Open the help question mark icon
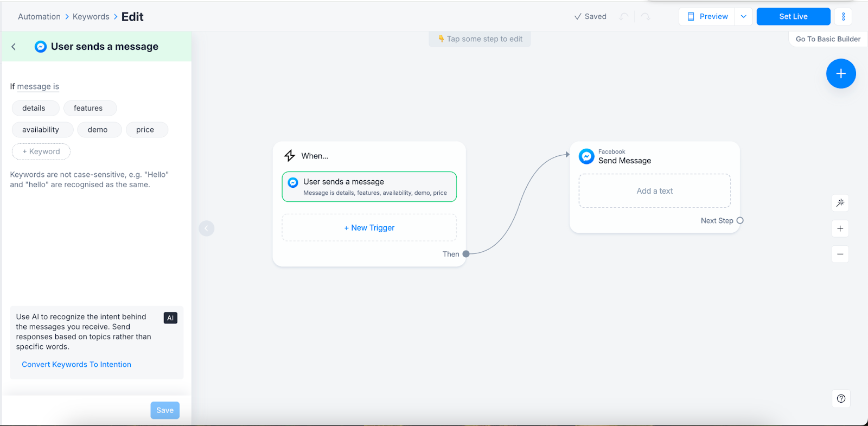868x426 pixels. click(840, 399)
